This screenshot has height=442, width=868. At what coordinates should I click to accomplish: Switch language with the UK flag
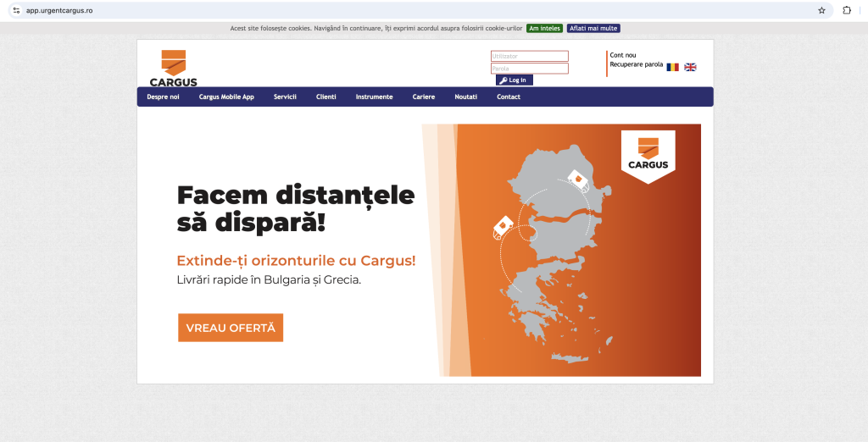(690, 67)
